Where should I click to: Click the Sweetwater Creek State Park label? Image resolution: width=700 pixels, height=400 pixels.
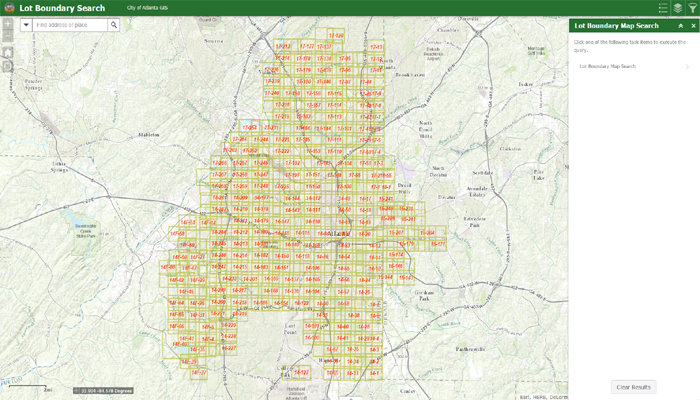pyautogui.click(x=86, y=231)
